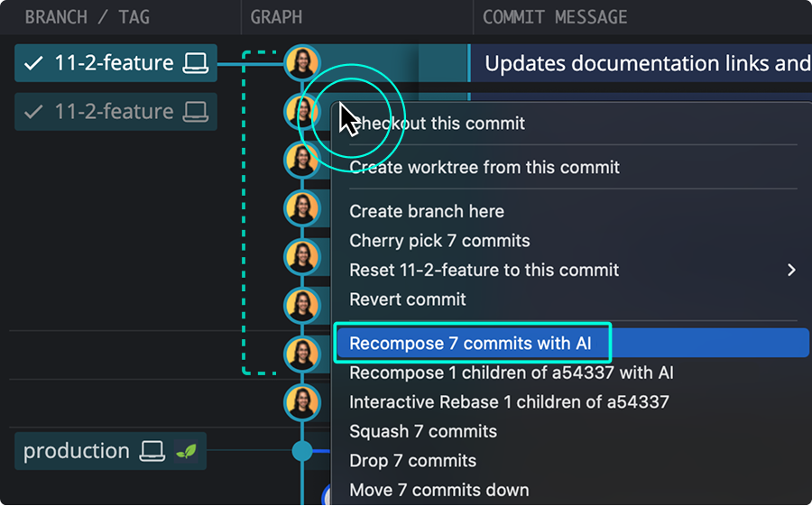Select author avatar of Updates documentation links commit
812x506 pixels.
click(302, 63)
